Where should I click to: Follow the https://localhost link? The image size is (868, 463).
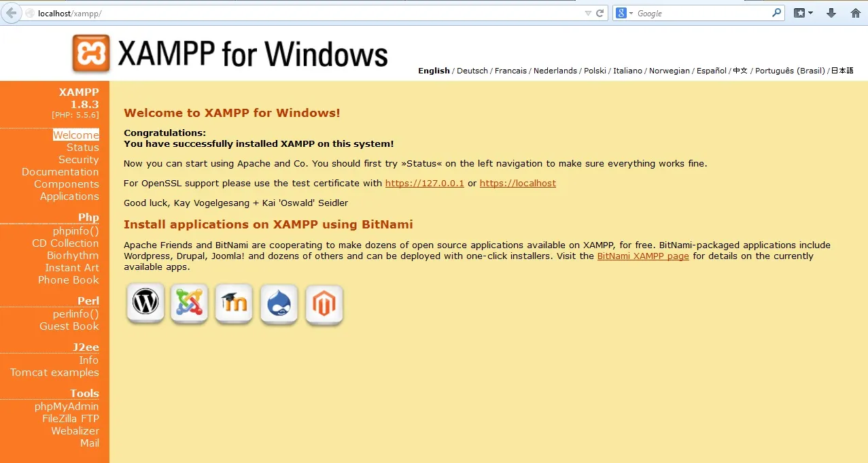pos(518,184)
